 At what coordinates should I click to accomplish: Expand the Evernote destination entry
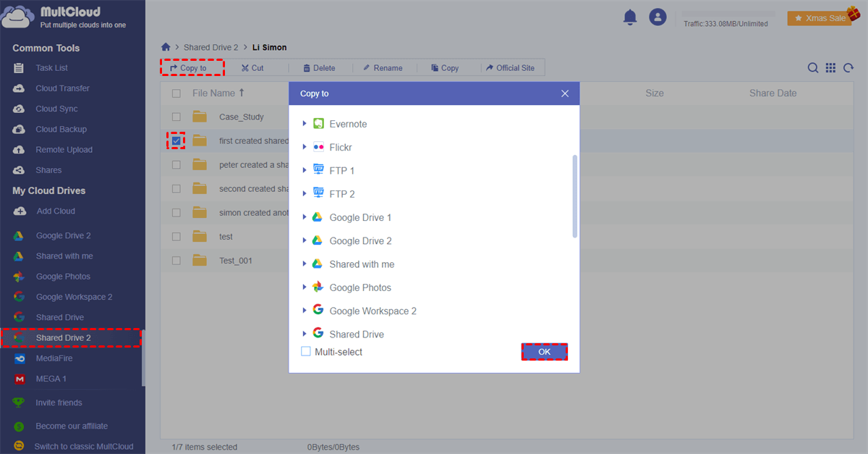[x=304, y=123]
